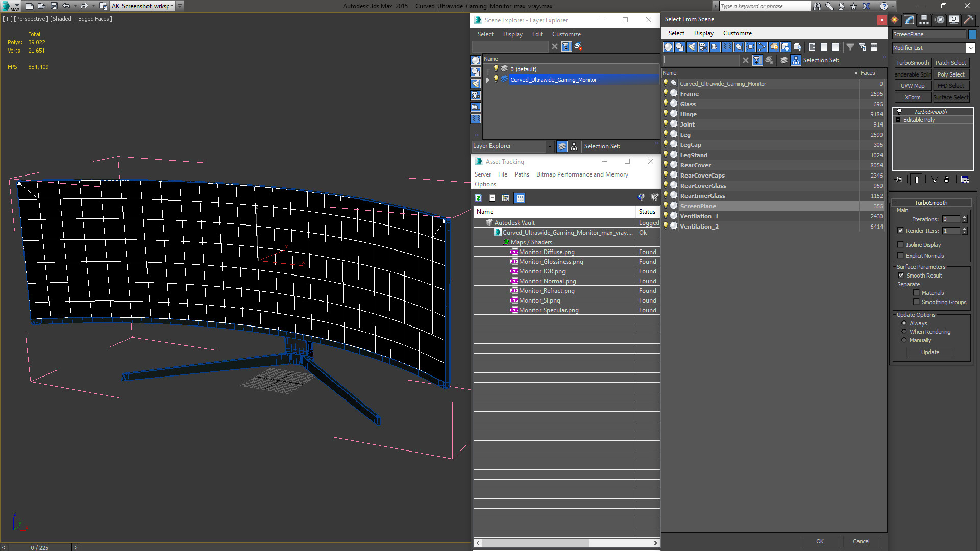Open Bitmap Performance and Memory menu

click(x=582, y=174)
